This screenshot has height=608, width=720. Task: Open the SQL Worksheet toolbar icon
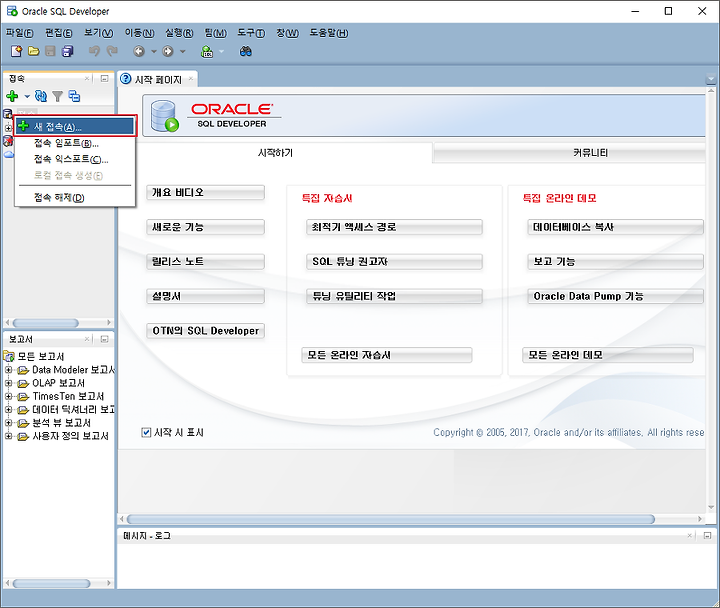(x=207, y=51)
